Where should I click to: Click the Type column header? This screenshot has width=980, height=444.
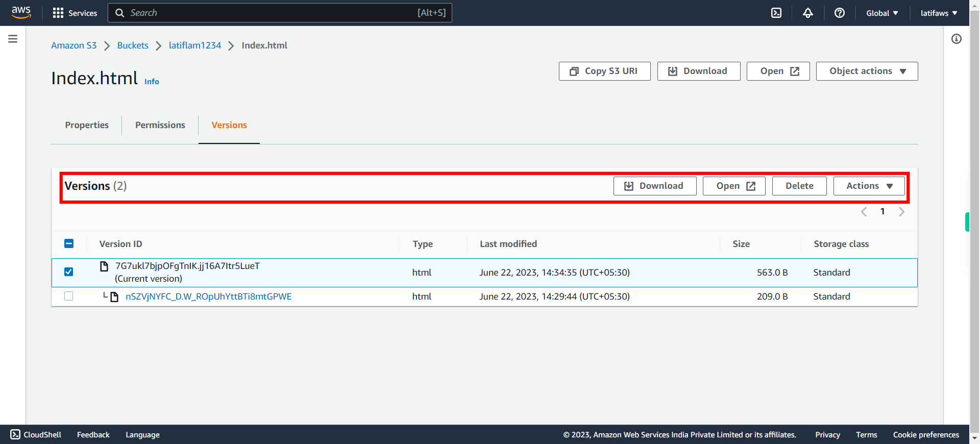pos(423,244)
